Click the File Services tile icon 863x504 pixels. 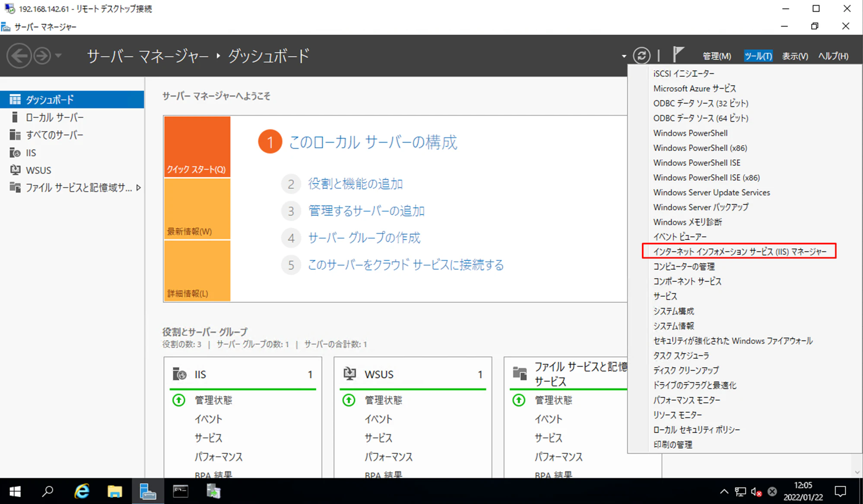coord(520,373)
